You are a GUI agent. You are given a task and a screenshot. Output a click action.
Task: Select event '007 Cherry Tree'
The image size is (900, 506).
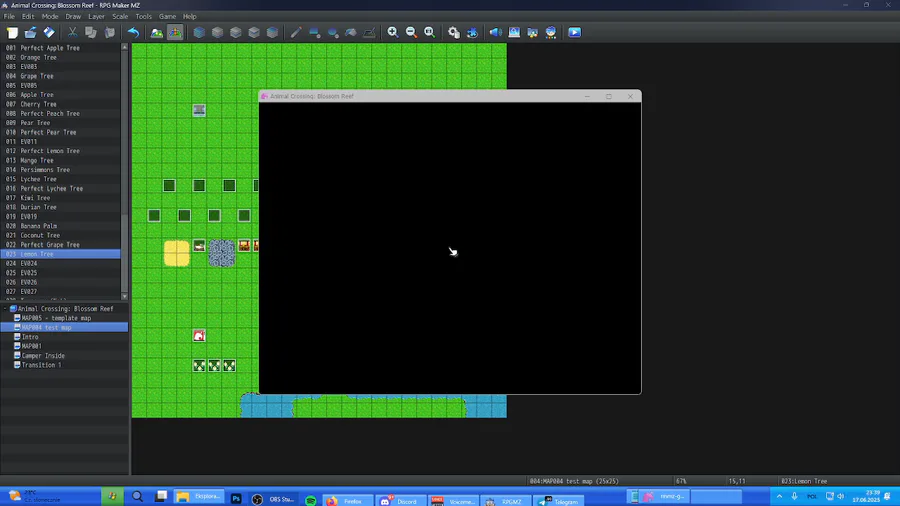coord(60,104)
